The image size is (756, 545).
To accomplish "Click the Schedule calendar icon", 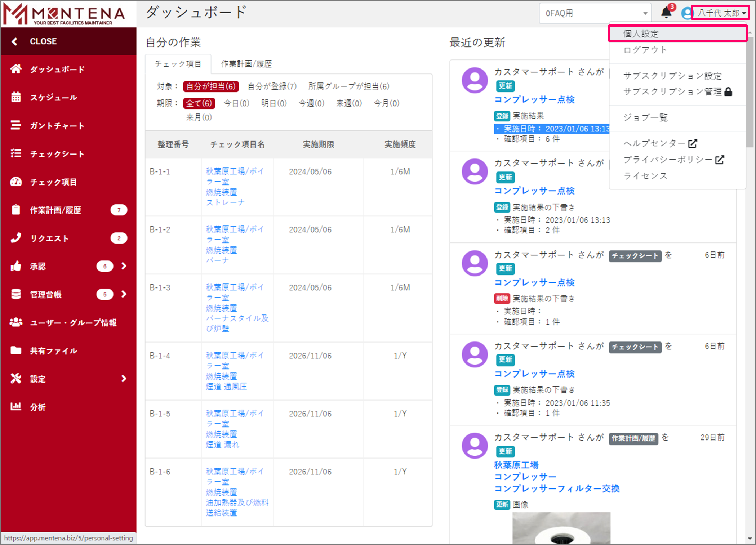I will pyautogui.click(x=16, y=97).
